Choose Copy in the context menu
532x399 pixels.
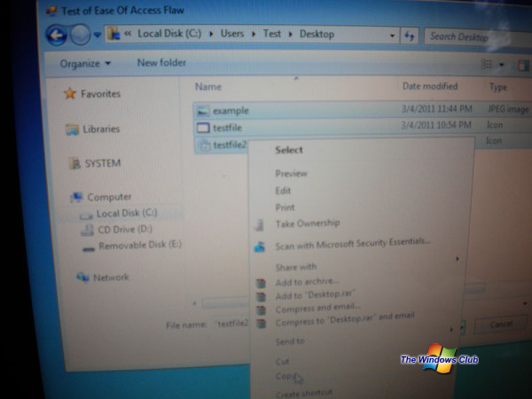[x=285, y=377]
